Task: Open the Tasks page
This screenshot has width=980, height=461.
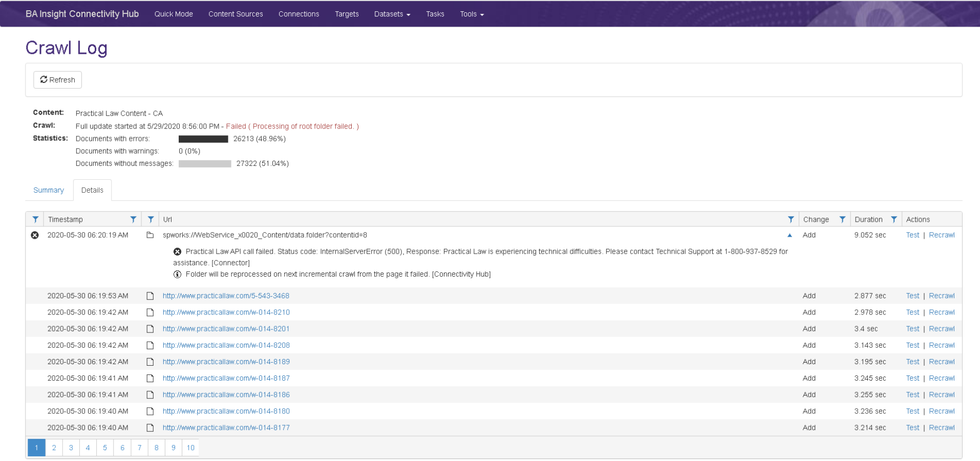Action: (435, 14)
